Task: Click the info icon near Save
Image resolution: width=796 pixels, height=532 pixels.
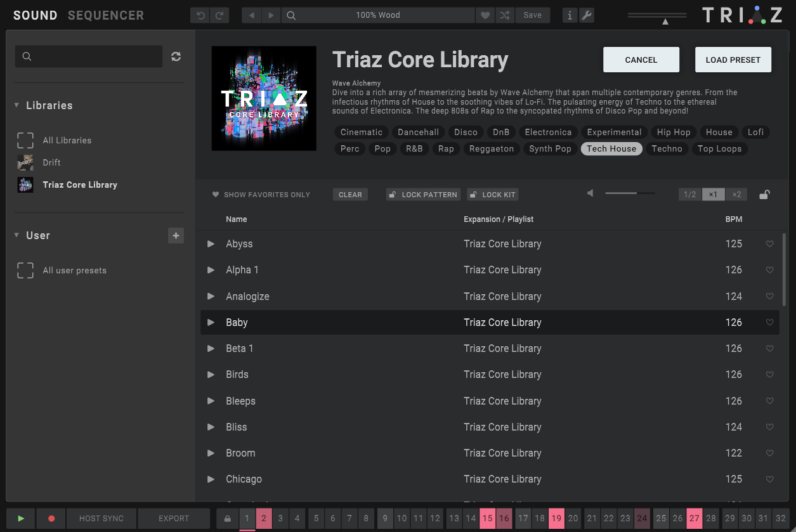Action: click(x=570, y=15)
